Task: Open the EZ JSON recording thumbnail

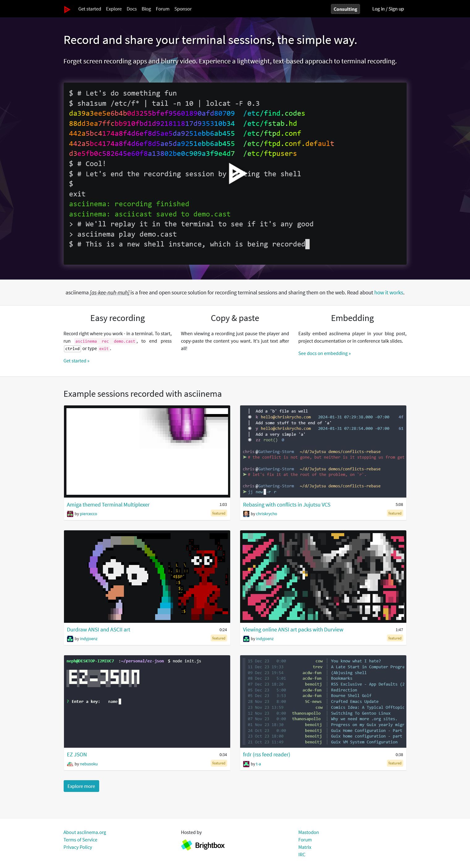Action: pyautogui.click(x=147, y=702)
